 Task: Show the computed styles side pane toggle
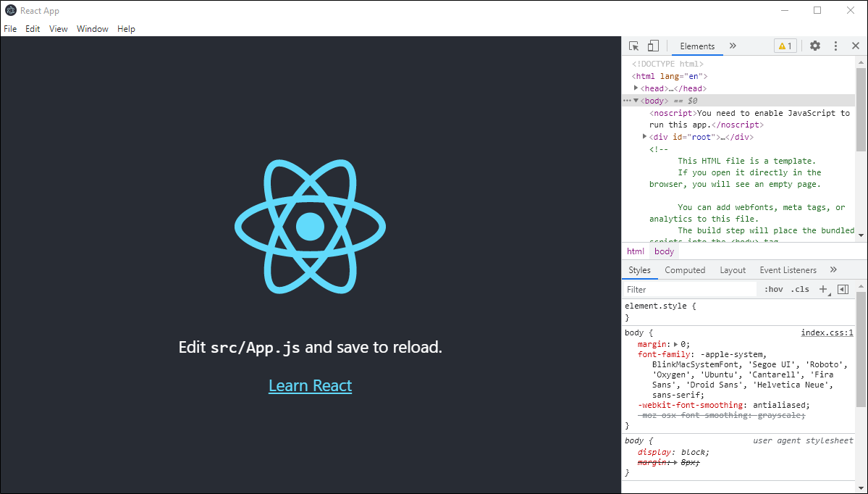pos(842,289)
